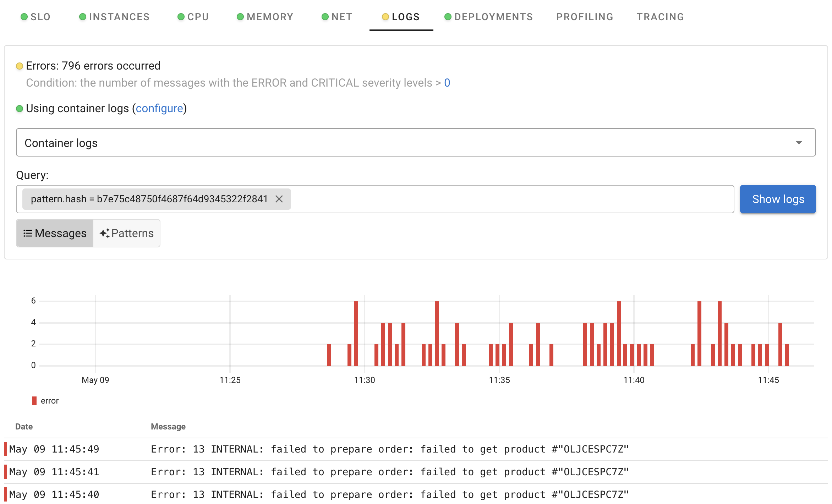
Task: Expand the log source dropdown arrow
Action: click(x=799, y=142)
